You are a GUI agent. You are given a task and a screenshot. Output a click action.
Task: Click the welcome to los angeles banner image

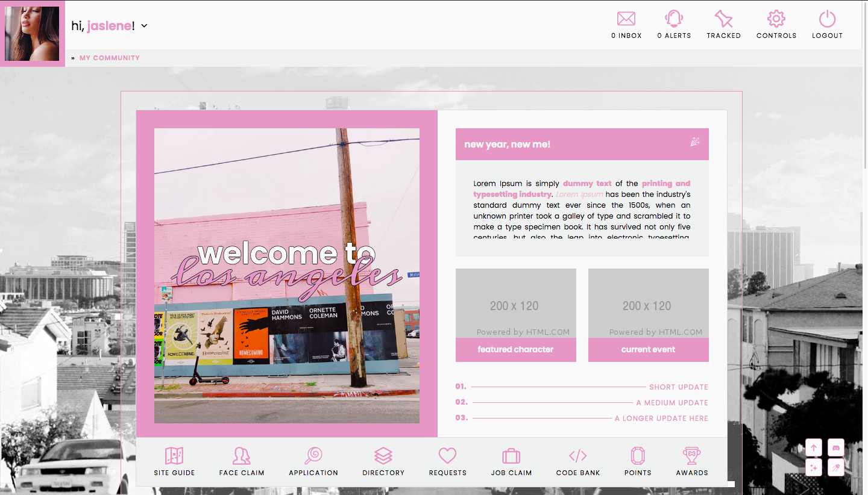click(x=287, y=276)
